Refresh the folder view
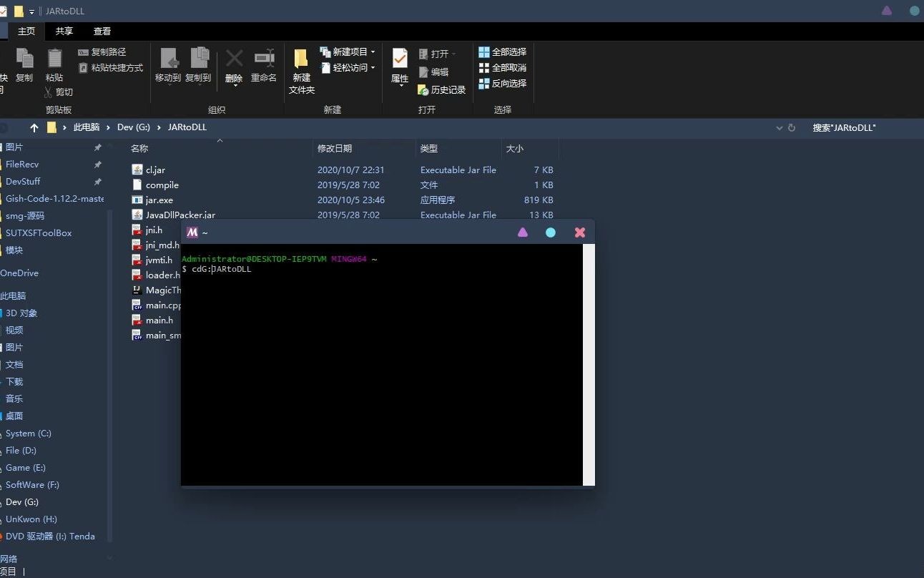The width and height of the screenshot is (924, 578). [792, 128]
